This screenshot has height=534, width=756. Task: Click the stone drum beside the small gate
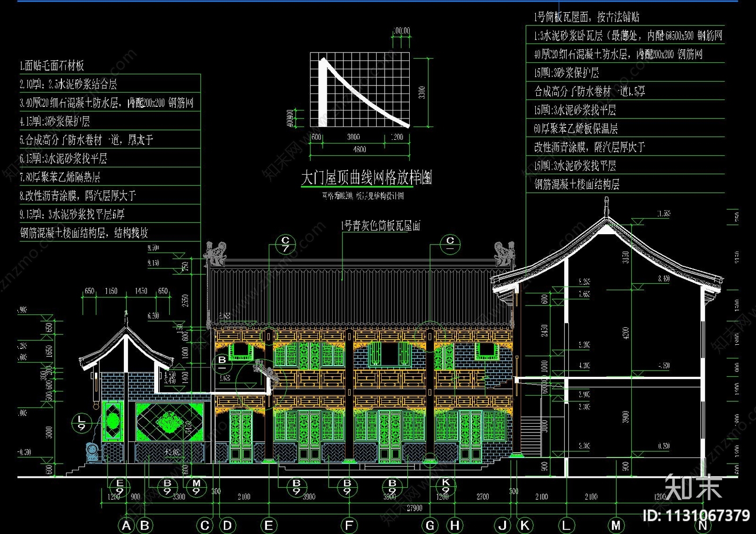click(93, 452)
